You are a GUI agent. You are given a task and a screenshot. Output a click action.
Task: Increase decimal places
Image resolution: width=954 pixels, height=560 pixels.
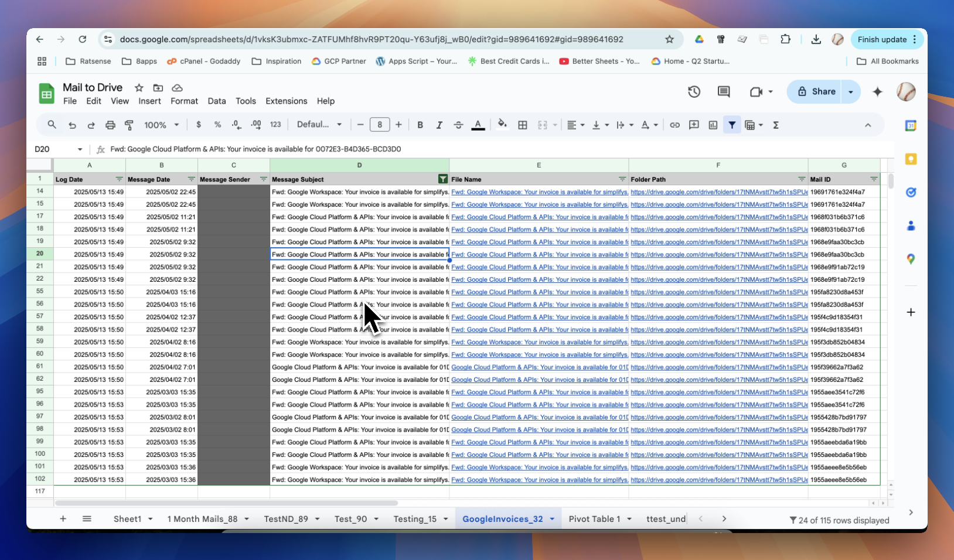point(256,125)
